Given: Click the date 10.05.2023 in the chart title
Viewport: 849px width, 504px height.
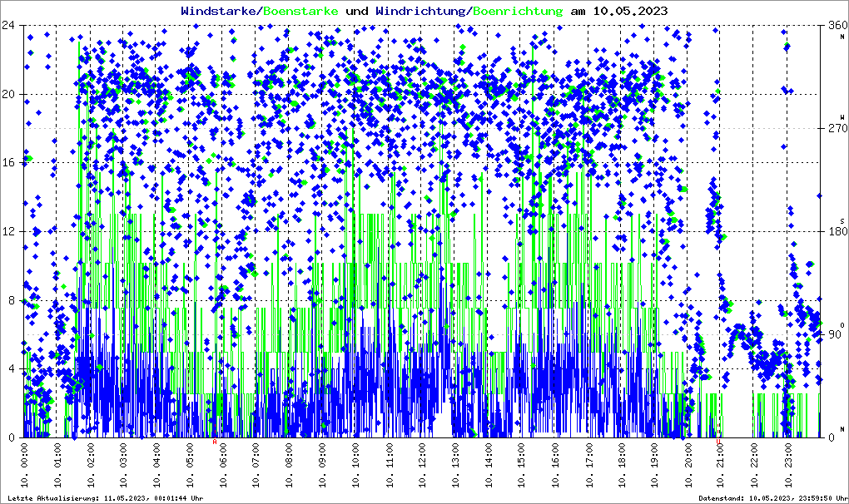Looking at the screenshot, I should point(630,11).
